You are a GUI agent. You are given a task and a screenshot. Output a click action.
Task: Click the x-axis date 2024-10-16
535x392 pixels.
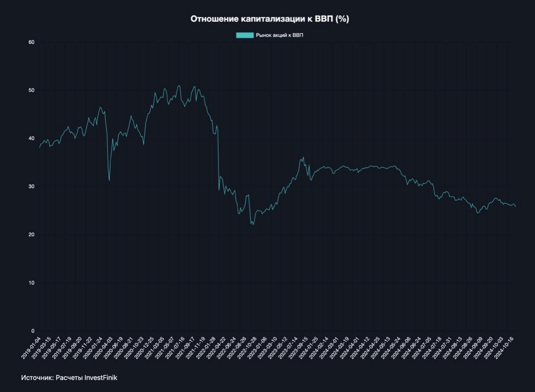click(503, 348)
